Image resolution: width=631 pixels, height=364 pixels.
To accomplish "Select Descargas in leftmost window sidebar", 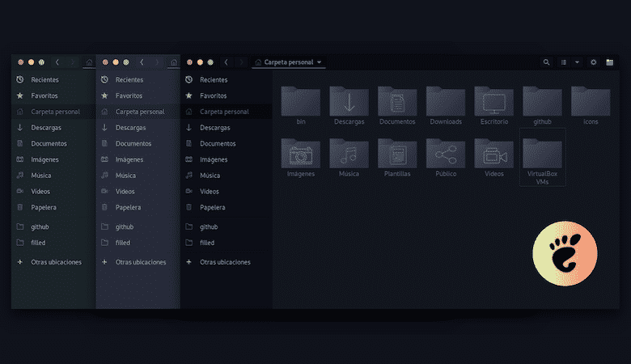I will (x=53, y=128).
